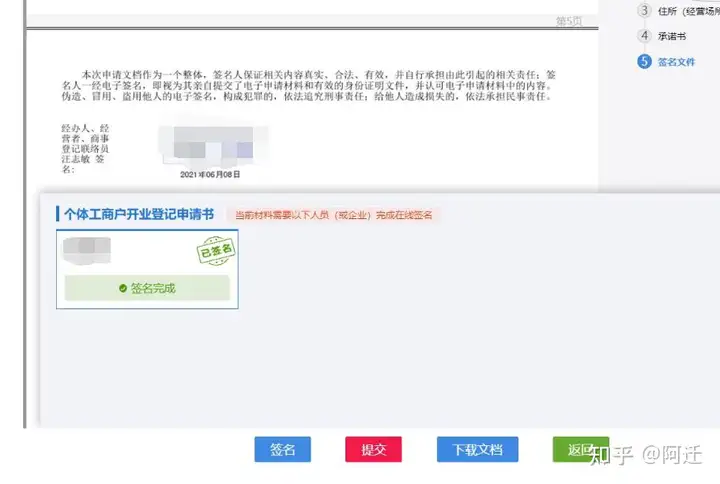Viewport: 720px width, 484px height.
Task: Click the red notice 当前材料需要以下人员完成在线签名
Action: [333, 215]
